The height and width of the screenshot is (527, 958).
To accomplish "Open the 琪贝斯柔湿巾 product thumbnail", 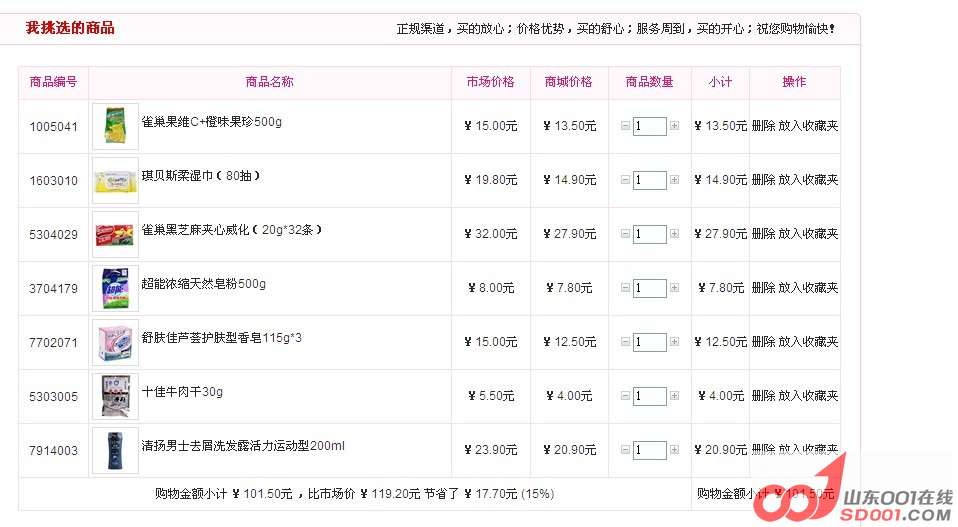I will (115, 180).
